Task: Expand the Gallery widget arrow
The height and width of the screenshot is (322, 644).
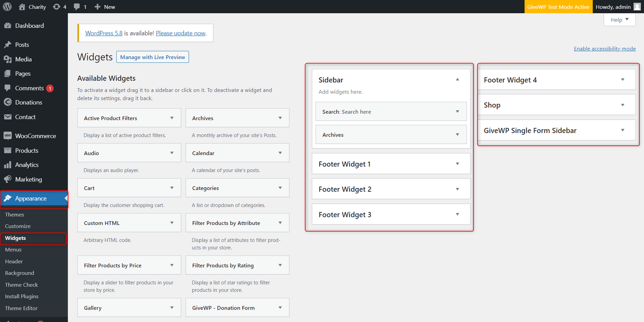Action: (172, 308)
